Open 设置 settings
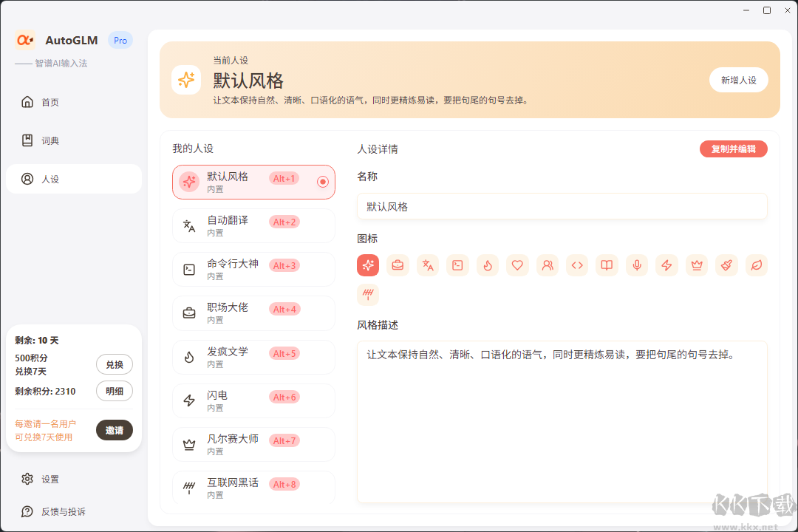Screen dimensions: 798x532 (74, 479)
